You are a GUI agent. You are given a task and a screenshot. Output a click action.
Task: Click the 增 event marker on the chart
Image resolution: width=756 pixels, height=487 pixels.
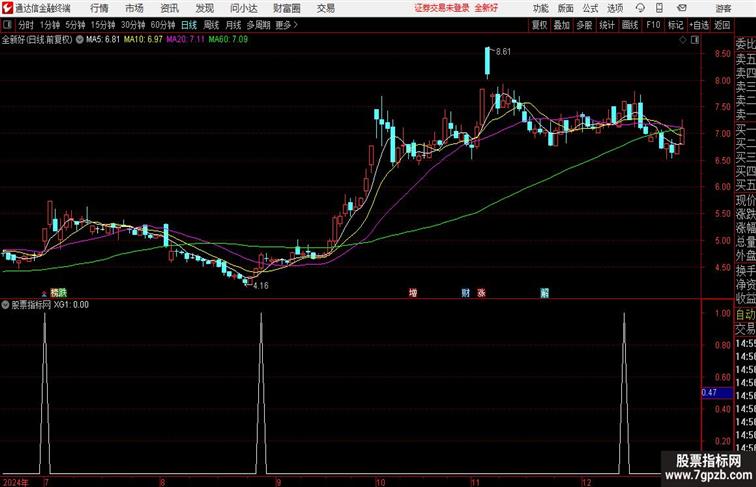[413, 293]
